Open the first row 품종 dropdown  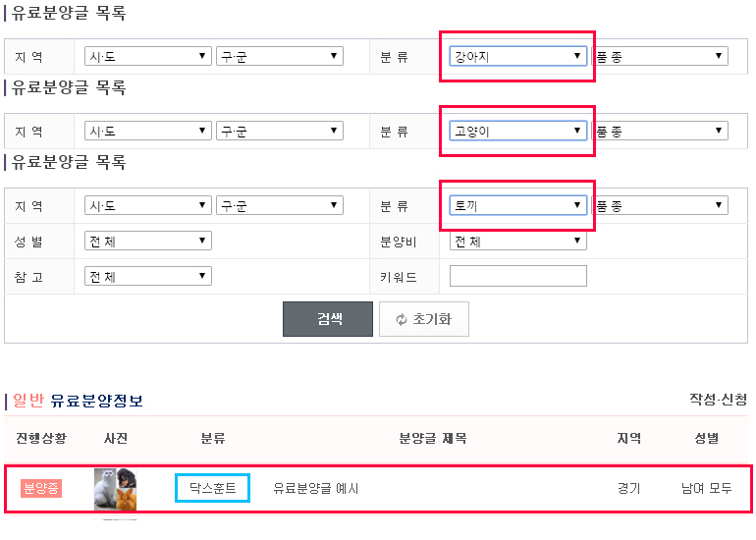point(660,56)
